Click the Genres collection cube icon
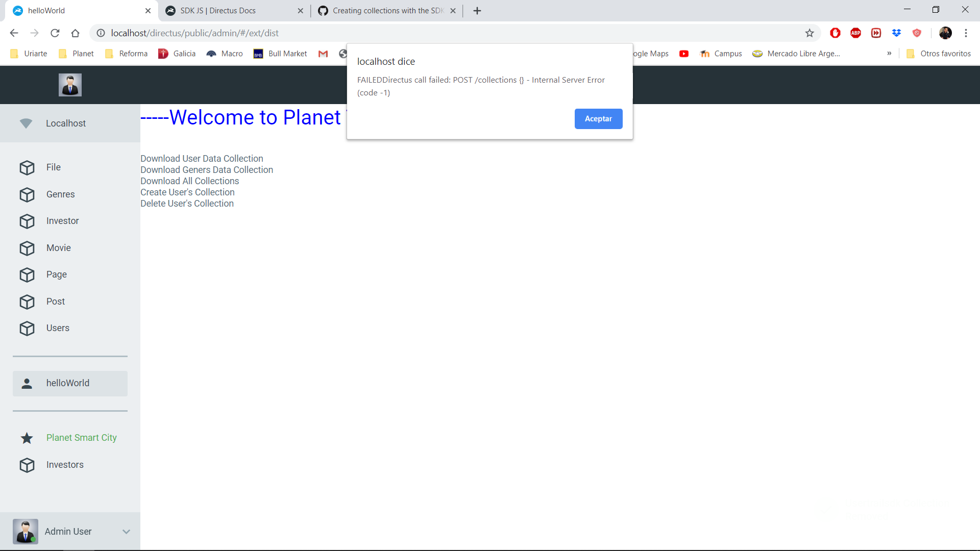This screenshot has width=980, height=551. [27, 194]
